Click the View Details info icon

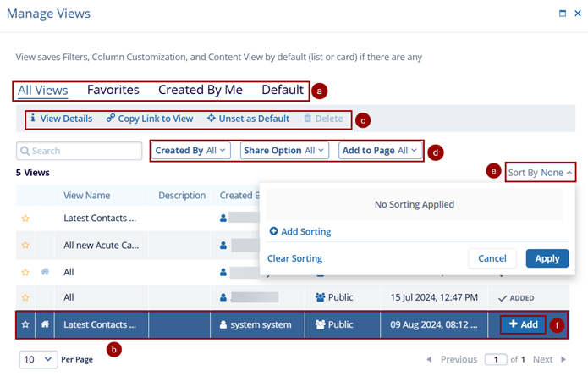33,119
